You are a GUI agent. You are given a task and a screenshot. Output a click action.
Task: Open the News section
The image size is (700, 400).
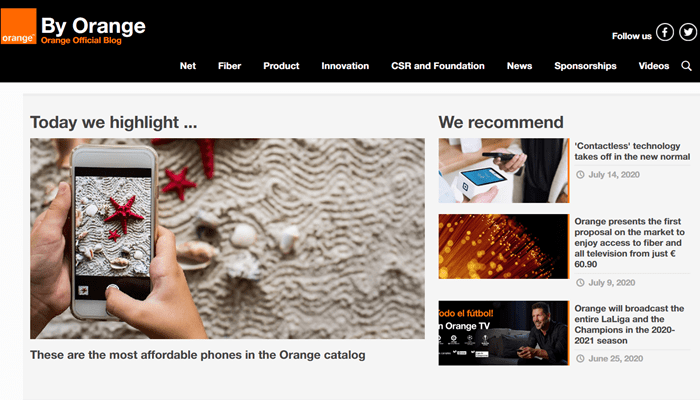519,66
